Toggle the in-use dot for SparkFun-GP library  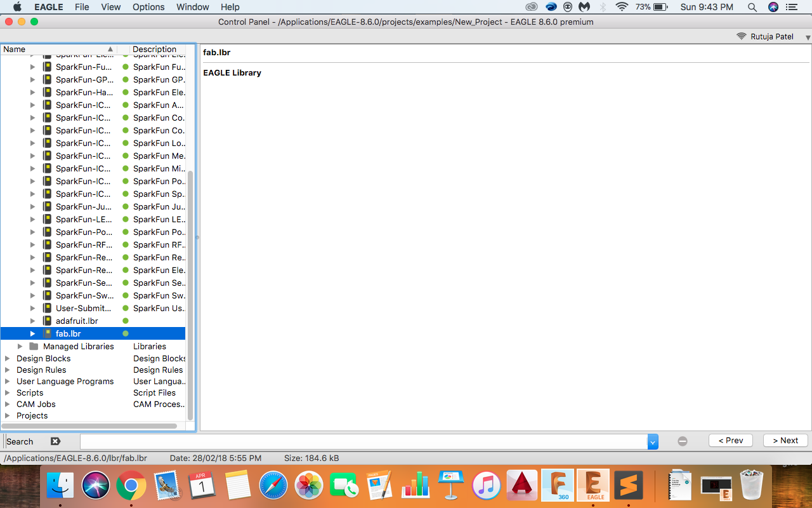coord(126,79)
